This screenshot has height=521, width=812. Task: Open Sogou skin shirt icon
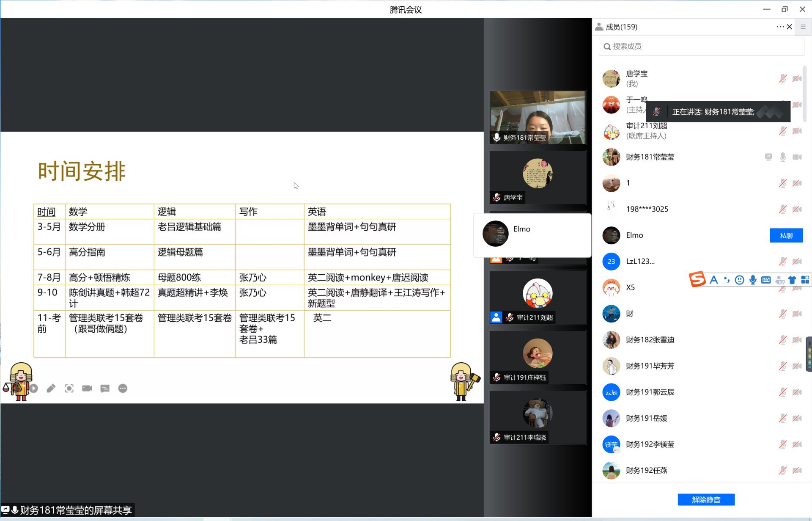pyautogui.click(x=792, y=280)
